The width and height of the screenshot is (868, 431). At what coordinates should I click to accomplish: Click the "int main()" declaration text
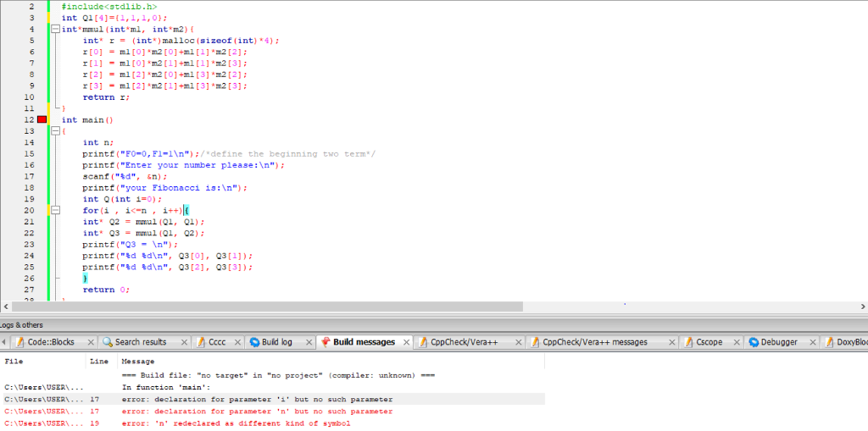pyautogui.click(x=87, y=119)
